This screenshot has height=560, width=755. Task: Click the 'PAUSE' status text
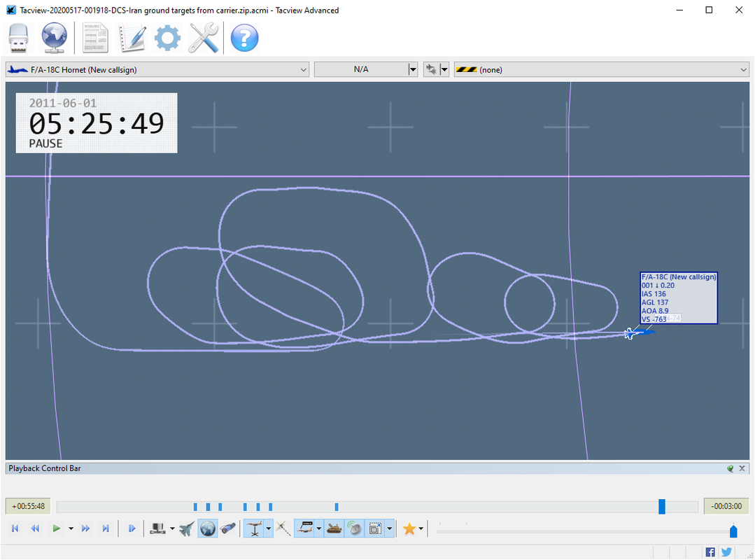pyautogui.click(x=45, y=143)
